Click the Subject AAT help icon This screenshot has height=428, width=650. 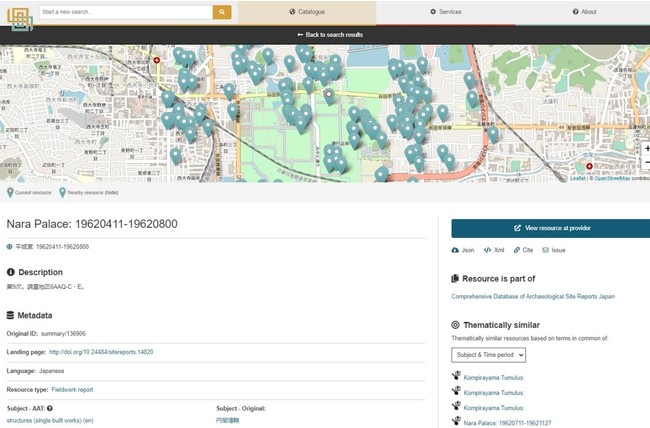(50, 408)
